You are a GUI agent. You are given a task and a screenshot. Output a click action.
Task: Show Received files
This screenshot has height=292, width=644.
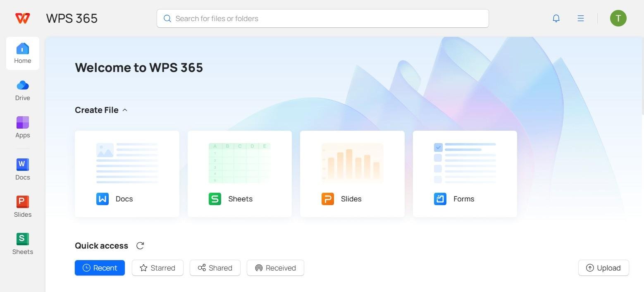coord(275,268)
